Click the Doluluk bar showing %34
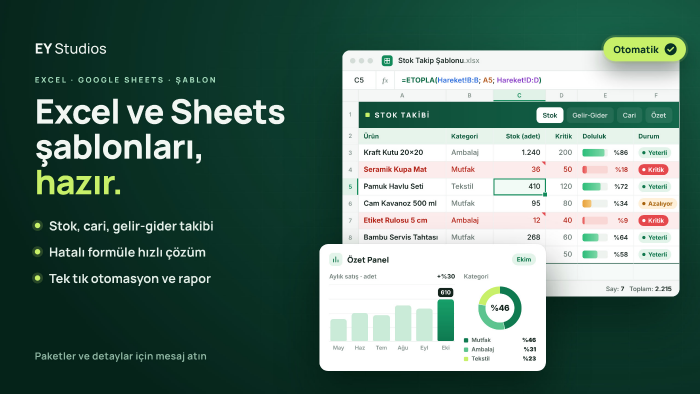 click(595, 203)
